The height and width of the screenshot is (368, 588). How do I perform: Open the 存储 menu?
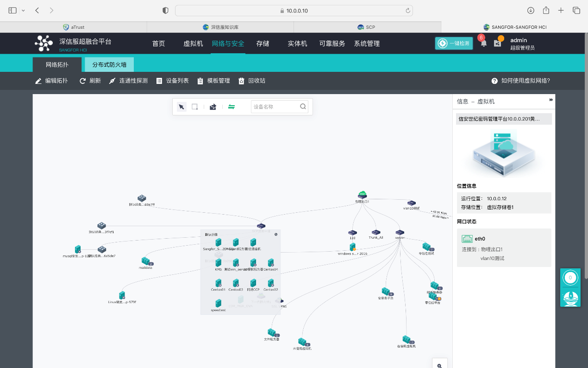[263, 44]
